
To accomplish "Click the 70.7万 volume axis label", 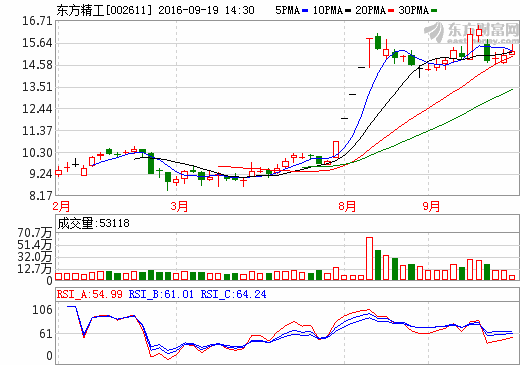I will coord(35,233).
